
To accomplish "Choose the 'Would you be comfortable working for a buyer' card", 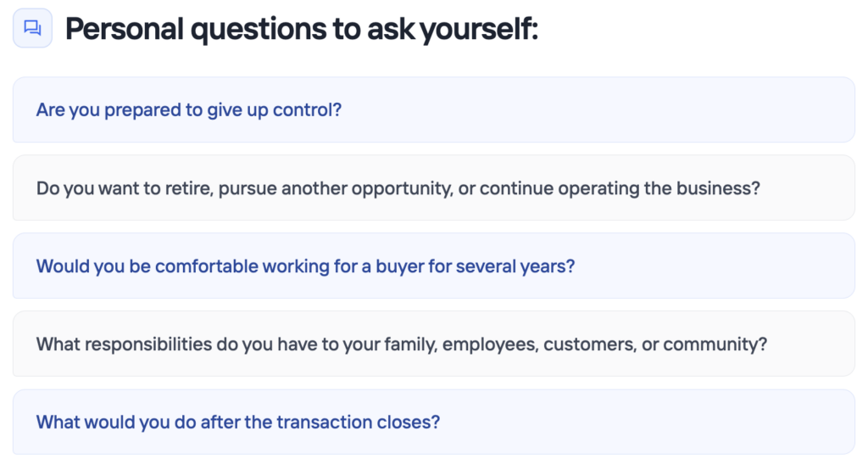I will pos(434,266).
